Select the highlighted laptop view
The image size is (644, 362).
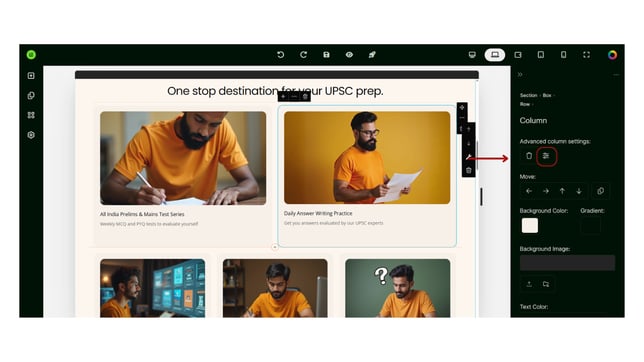[495, 55]
